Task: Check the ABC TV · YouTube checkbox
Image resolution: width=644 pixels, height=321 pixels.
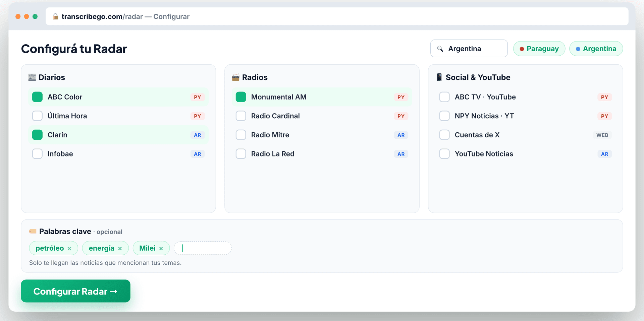Action: pos(444,97)
